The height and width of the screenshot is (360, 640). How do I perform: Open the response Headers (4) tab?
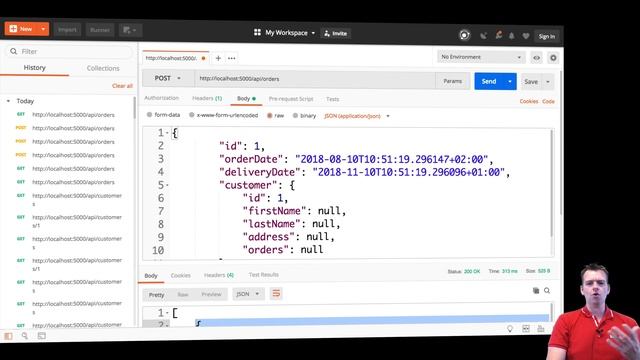pyautogui.click(x=219, y=275)
